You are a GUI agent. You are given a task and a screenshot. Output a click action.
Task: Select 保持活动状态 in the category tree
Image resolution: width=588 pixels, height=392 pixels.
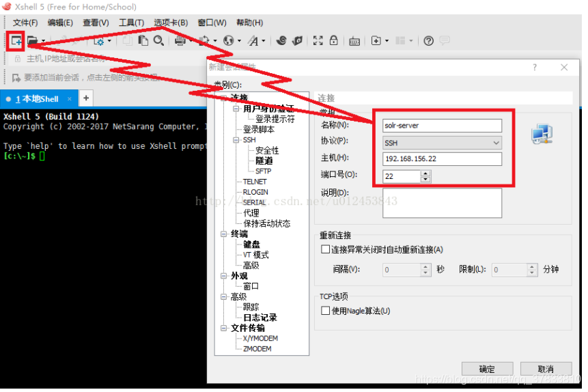[266, 223]
